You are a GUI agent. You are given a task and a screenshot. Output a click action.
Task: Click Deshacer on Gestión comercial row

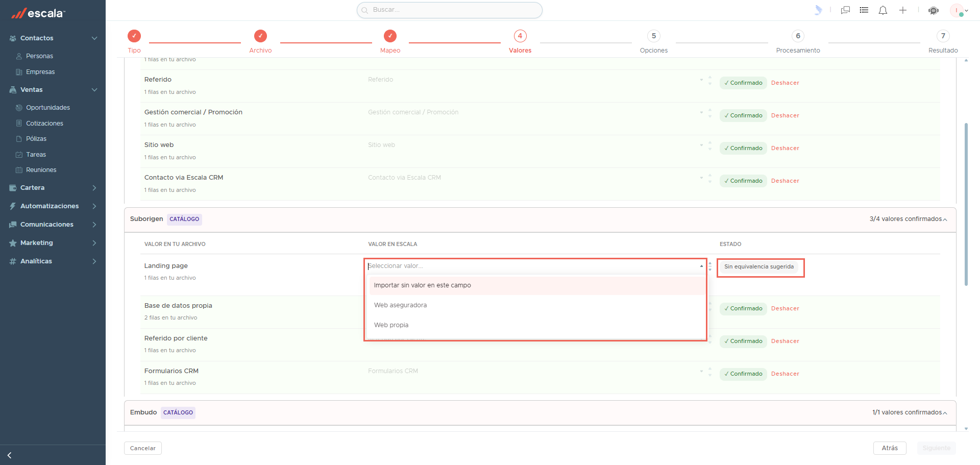click(785, 116)
